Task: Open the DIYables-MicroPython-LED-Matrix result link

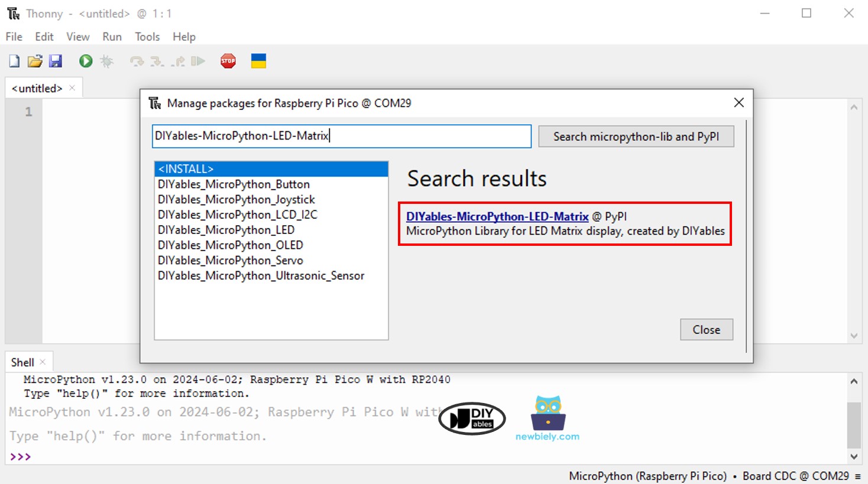Action: click(497, 216)
